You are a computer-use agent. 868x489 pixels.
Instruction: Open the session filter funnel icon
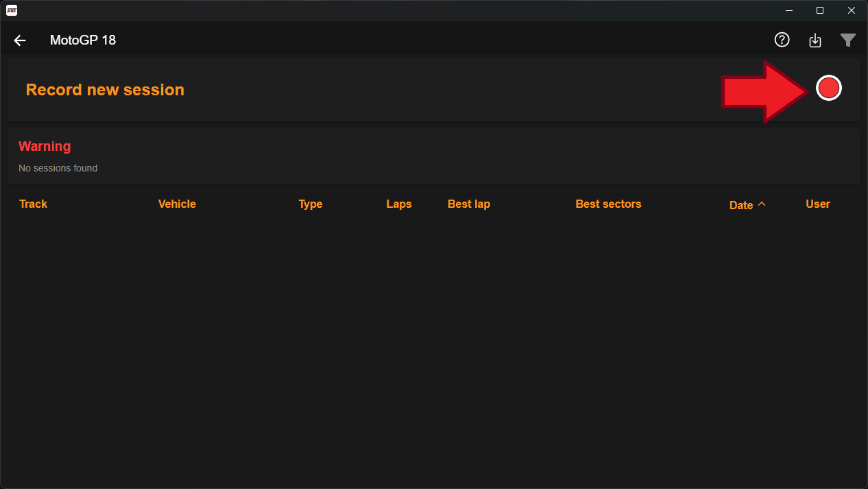(848, 40)
